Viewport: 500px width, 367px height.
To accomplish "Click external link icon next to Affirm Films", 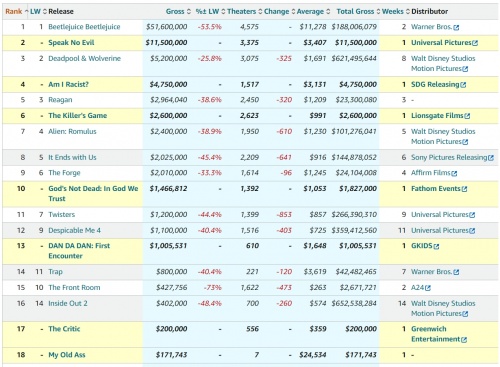I will (x=454, y=174).
